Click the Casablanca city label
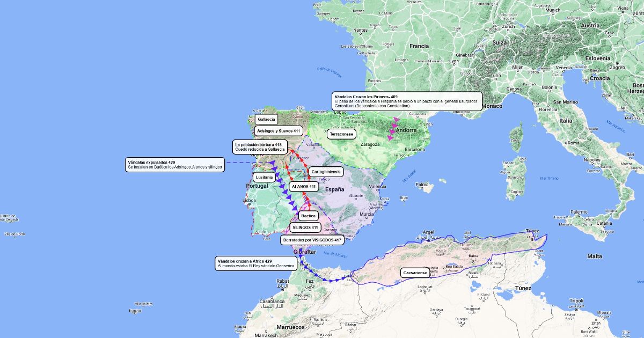Viewport: 644px width, 338px height. tap(273, 302)
